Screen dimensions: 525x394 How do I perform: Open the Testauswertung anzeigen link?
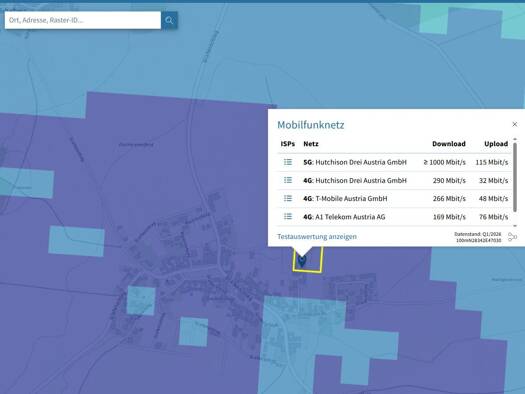[x=317, y=236]
